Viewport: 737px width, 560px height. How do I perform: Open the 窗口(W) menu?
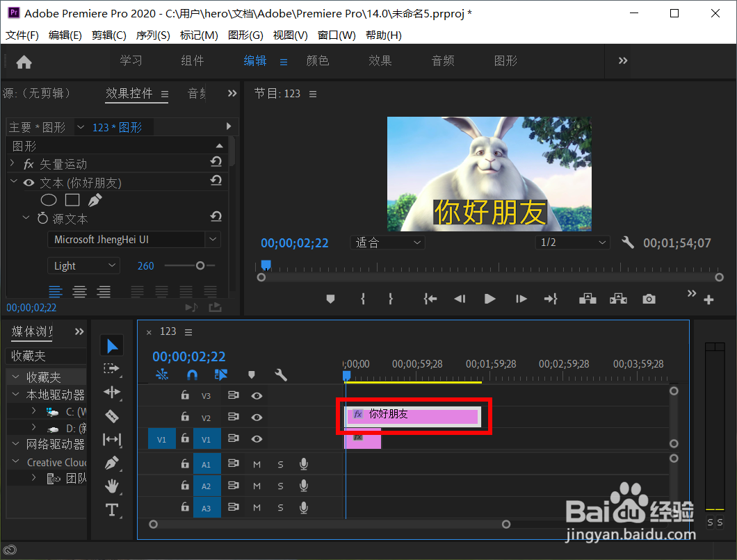tap(337, 35)
